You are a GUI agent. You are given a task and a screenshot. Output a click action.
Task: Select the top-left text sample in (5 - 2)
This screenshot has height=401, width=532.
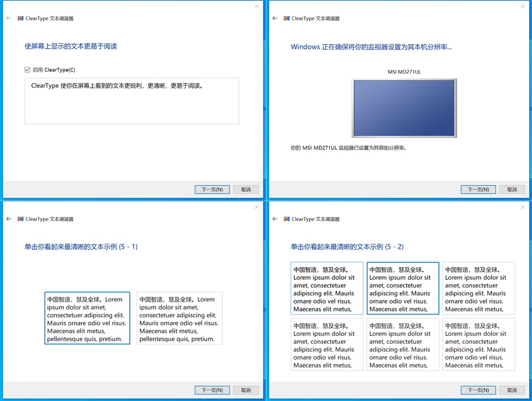pos(327,288)
